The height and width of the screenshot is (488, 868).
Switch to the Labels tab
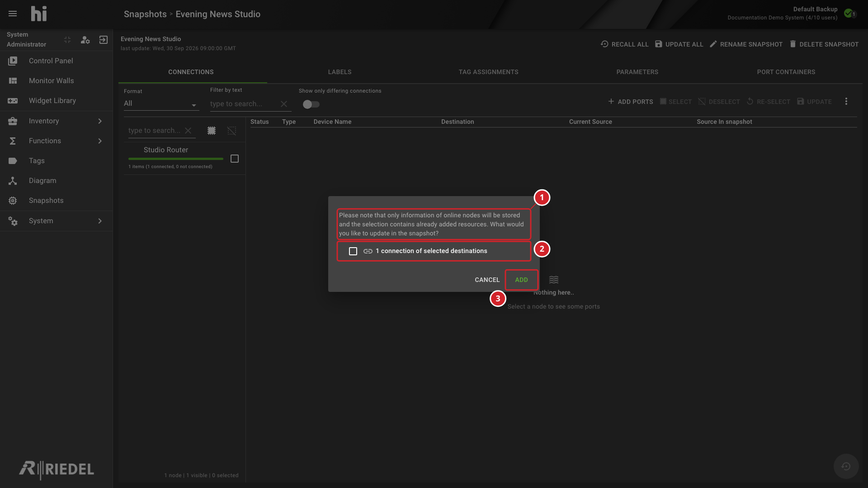tap(340, 72)
